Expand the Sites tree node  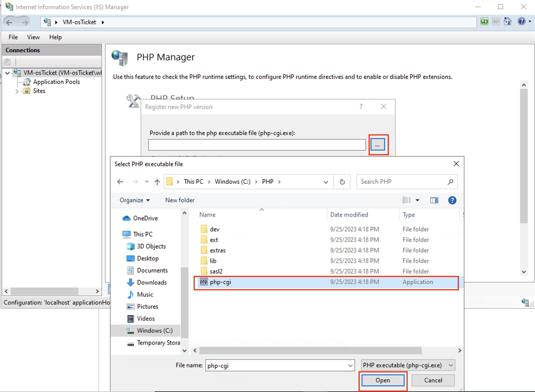pyautogui.click(x=17, y=91)
